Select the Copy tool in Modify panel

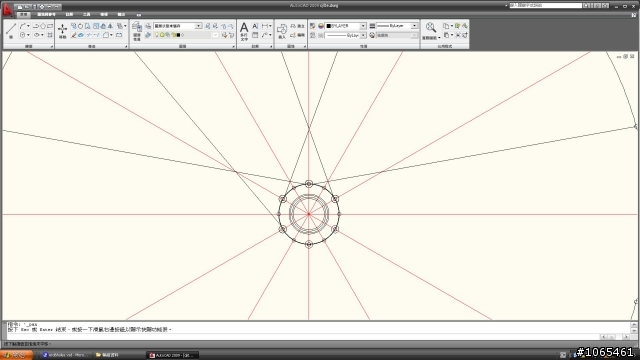(x=73, y=26)
